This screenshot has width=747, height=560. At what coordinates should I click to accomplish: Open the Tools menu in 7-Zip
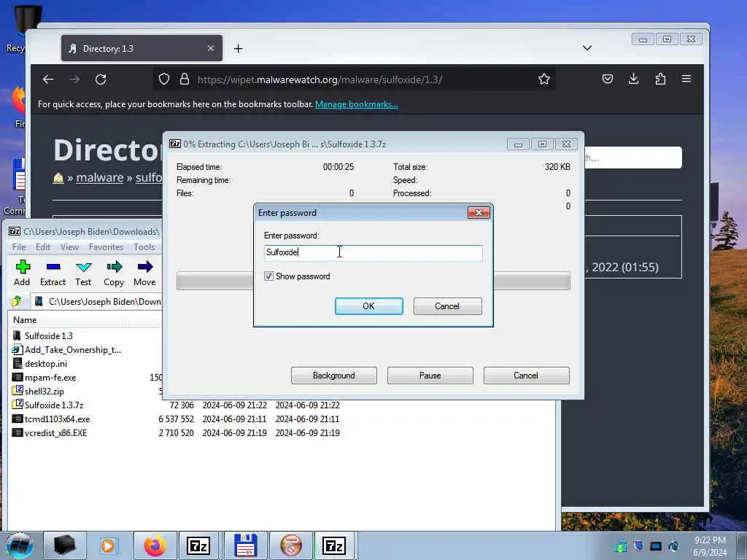coord(144,247)
